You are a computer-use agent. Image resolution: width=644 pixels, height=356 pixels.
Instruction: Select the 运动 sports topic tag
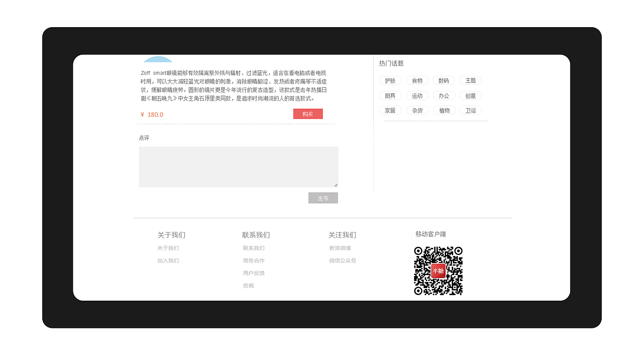[x=417, y=95]
